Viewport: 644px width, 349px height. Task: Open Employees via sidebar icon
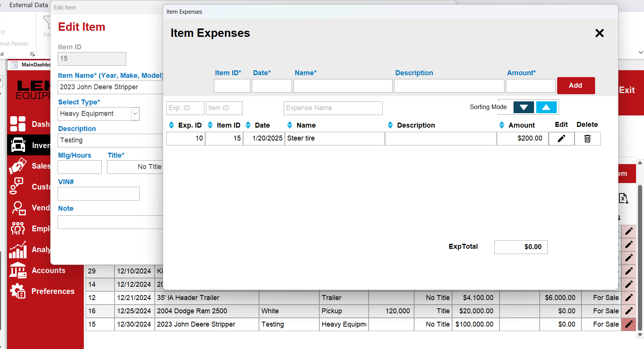point(18,228)
